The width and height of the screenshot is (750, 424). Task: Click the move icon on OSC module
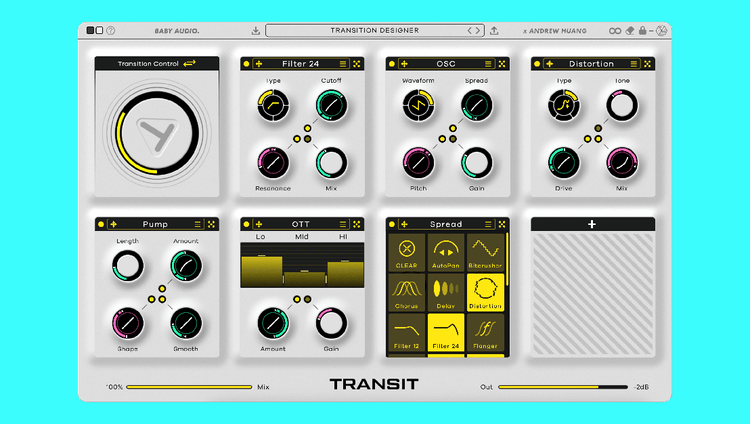(404, 64)
